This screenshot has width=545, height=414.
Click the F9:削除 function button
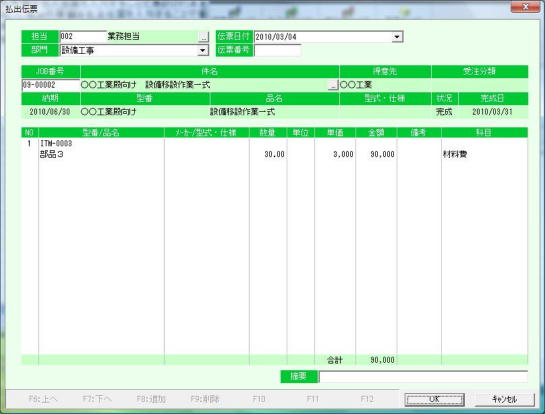pos(205,399)
